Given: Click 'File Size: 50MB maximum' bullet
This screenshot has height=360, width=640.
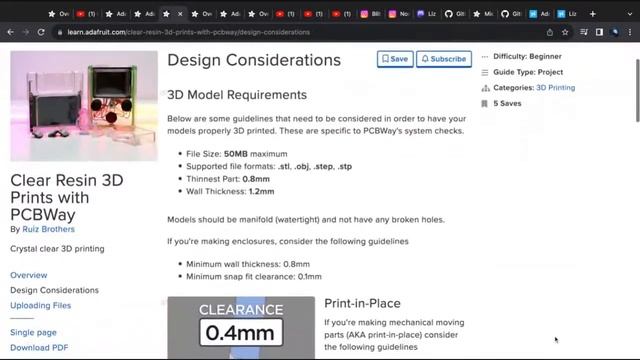Looking at the screenshot, I should click(237, 154).
